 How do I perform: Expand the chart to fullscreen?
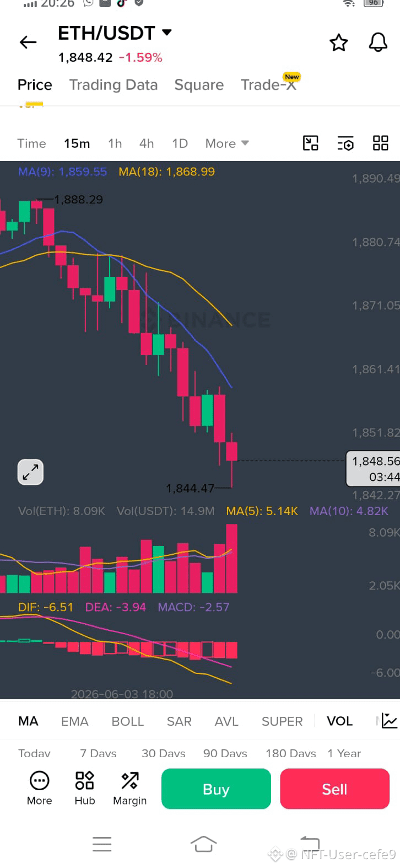30,472
